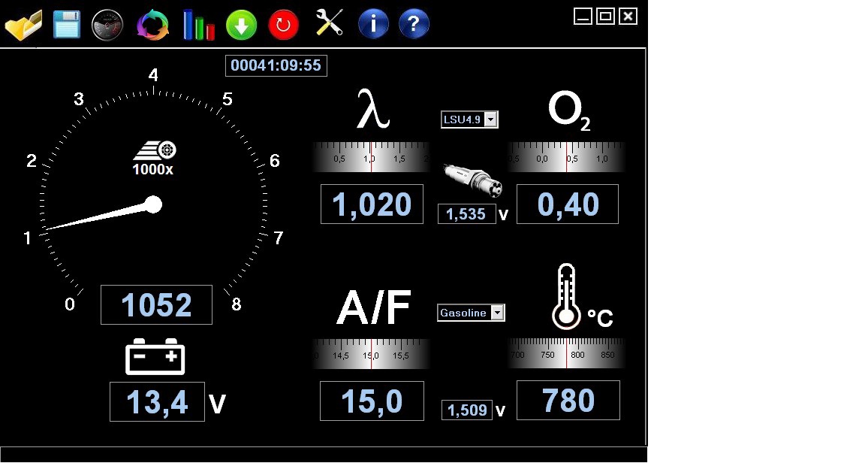Open settings with wrench and screwdriver icon
The width and height of the screenshot is (868, 463).
click(x=329, y=23)
